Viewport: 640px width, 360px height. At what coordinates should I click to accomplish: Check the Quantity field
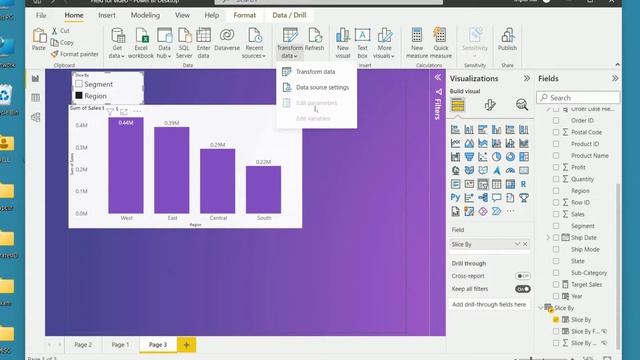point(556,179)
